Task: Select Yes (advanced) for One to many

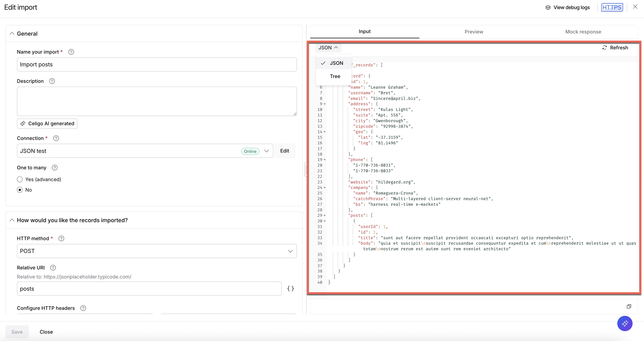Action: coord(20,179)
